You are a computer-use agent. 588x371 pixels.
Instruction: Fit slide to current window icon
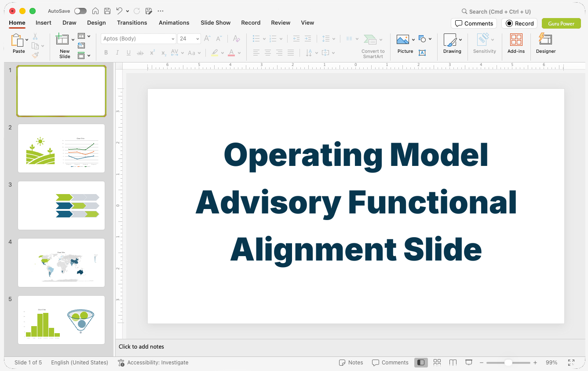click(571, 363)
